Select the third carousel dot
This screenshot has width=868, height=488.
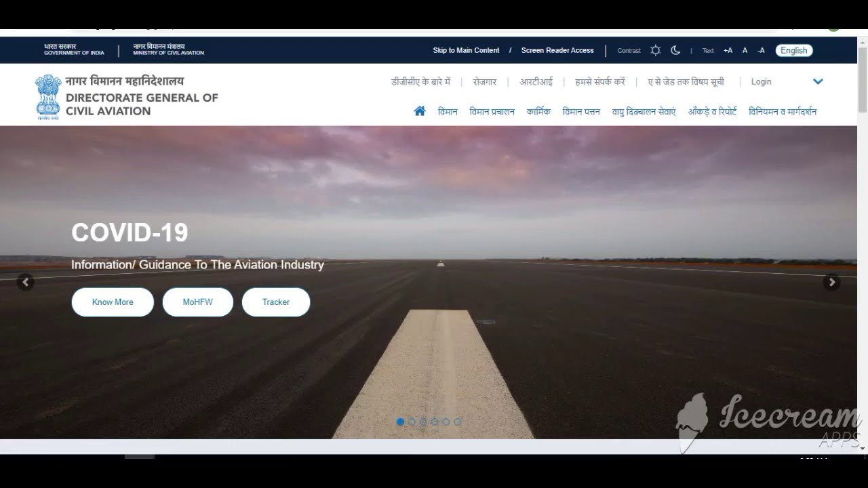pos(423,422)
